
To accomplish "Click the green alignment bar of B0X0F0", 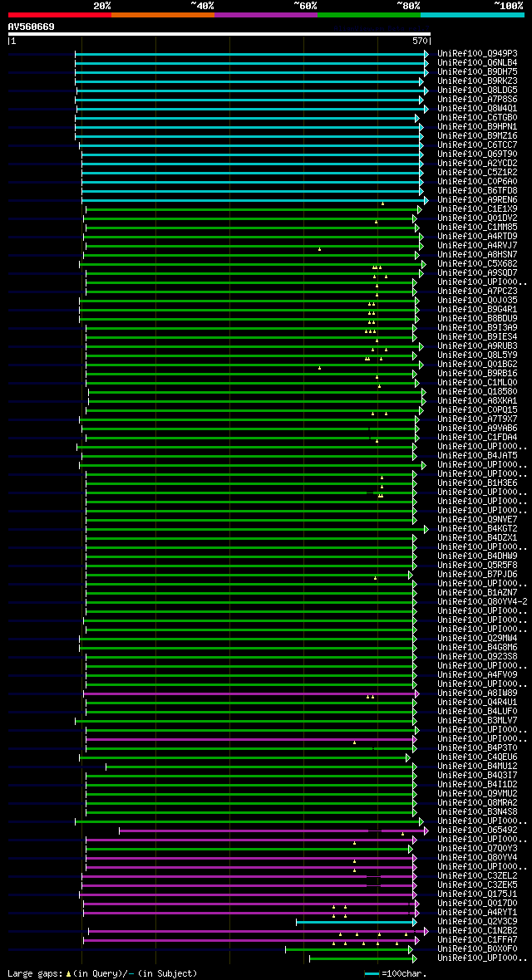I will tap(348, 949).
